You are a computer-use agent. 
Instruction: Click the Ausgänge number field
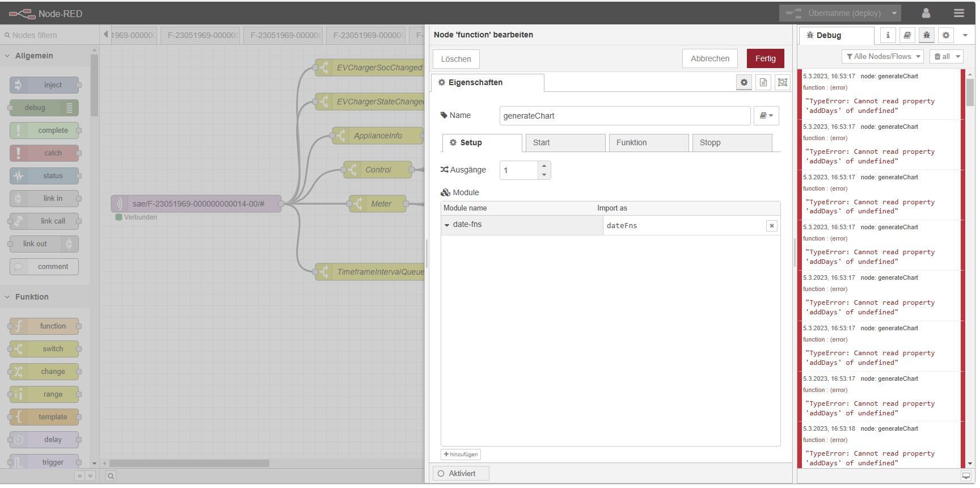[519, 170]
